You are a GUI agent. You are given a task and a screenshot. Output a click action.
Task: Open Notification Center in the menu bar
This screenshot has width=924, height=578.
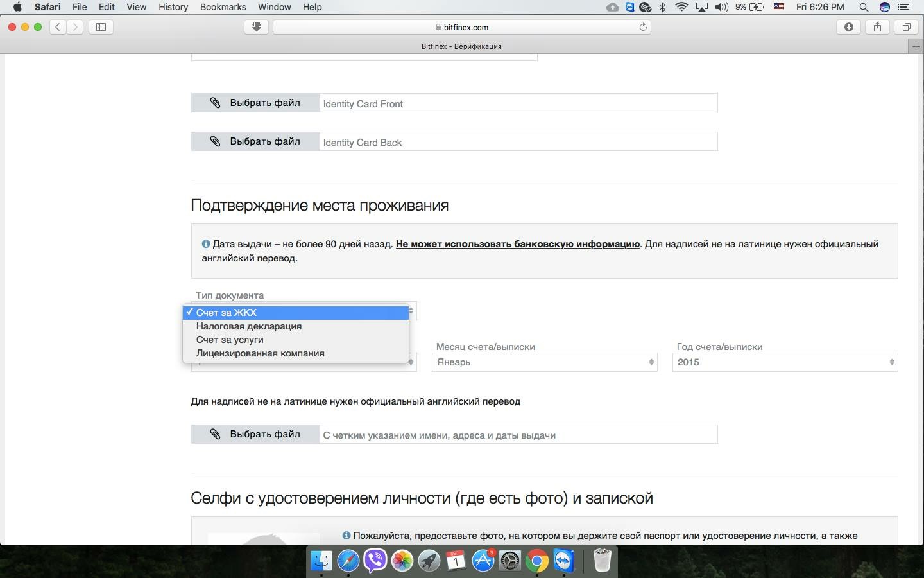tap(904, 7)
